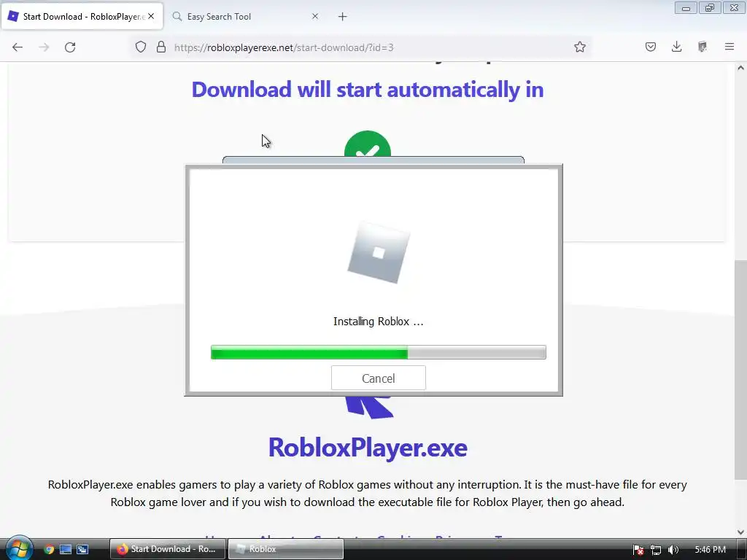
Task: Switch to the Start Download - RobloxPlayer tab
Action: 82,17
